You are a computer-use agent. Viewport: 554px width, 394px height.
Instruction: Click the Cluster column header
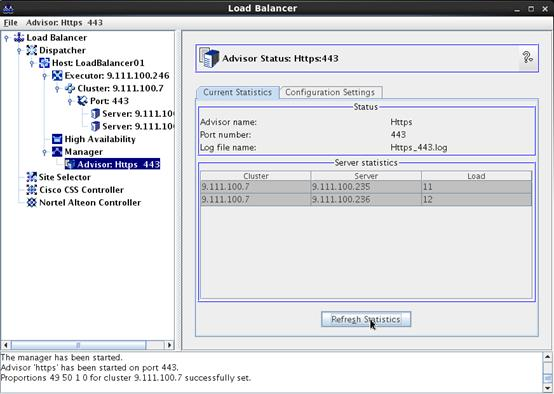(x=256, y=176)
